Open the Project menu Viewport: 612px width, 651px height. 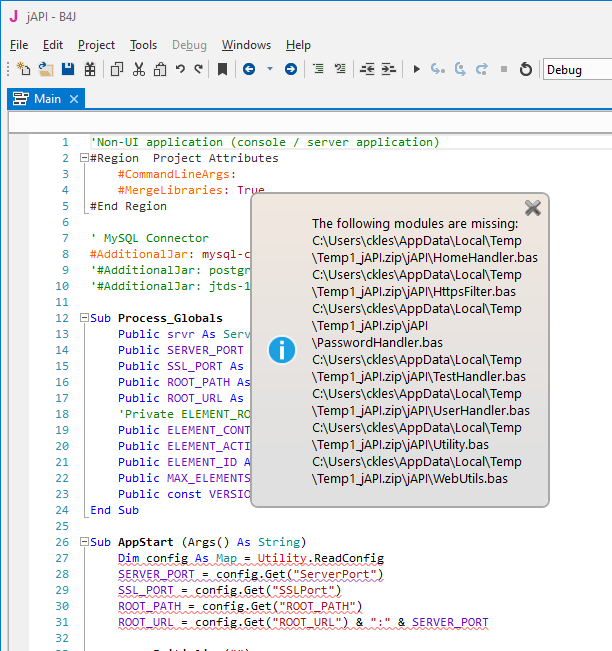[x=96, y=45]
